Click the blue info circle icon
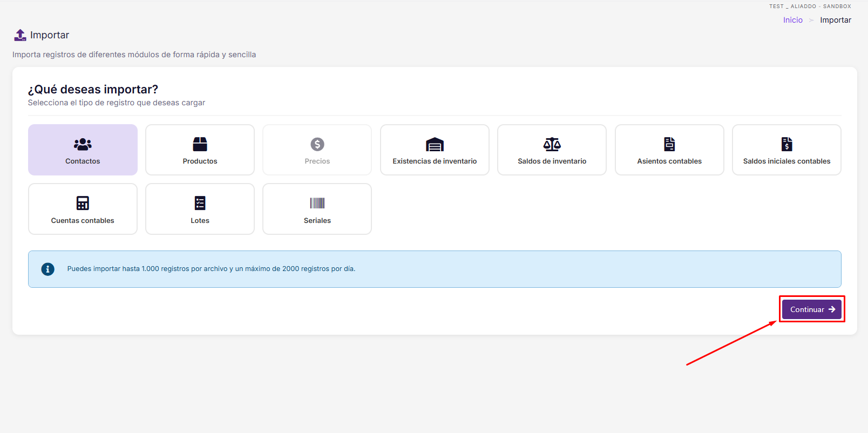The height and width of the screenshot is (433, 868). (48, 269)
